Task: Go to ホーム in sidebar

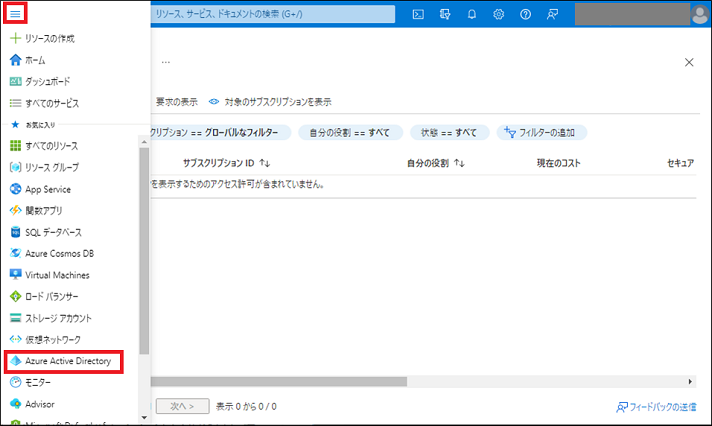Action: coord(35,60)
